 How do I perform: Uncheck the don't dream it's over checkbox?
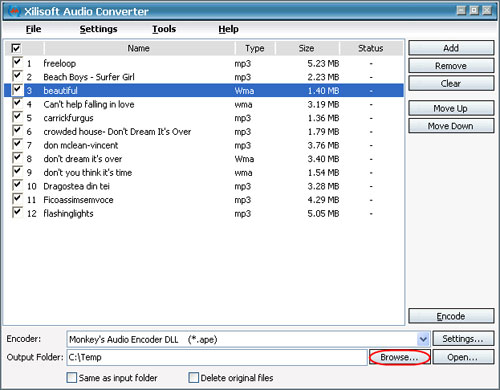pos(17,158)
